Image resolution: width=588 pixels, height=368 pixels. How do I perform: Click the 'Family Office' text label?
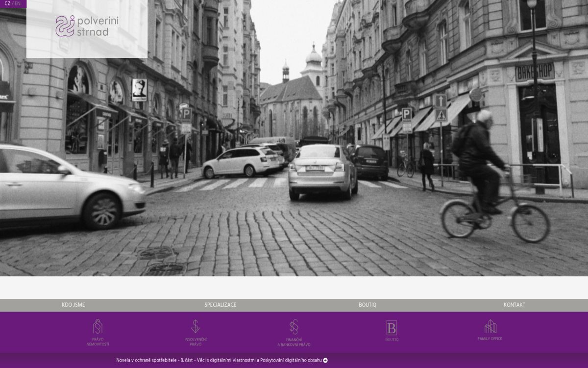click(490, 339)
